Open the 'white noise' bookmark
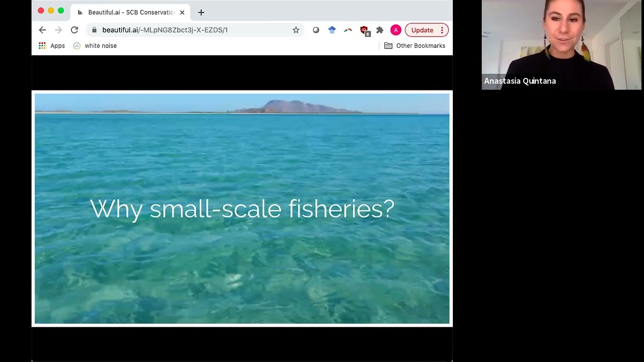Image resolution: width=644 pixels, height=362 pixels. [x=95, y=46]
